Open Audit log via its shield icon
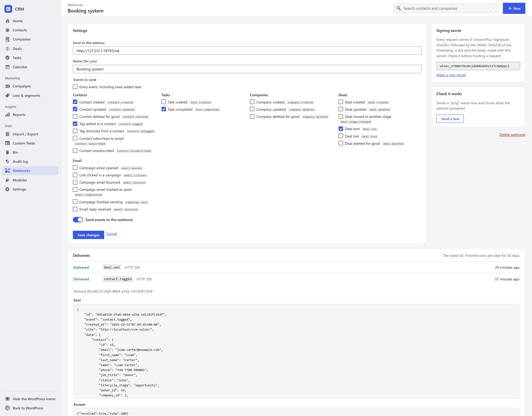Screen dimensions: 532x416 pos(8,161)
